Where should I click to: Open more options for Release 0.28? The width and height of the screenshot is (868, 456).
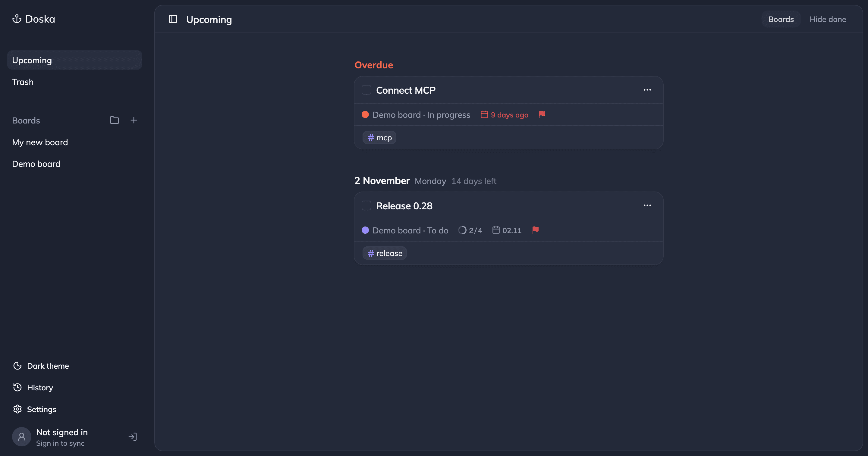[647, 205]
